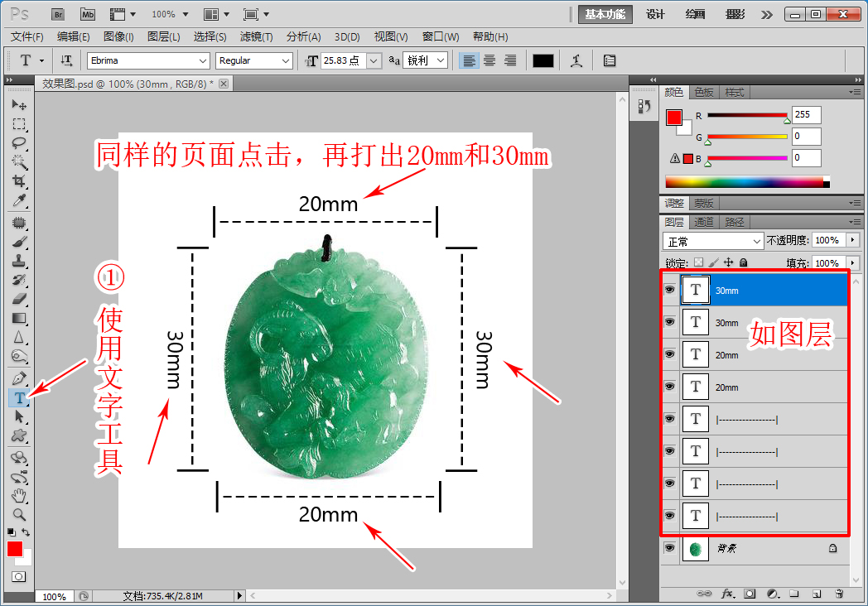Launch Bridge using the Br icon

pos(57,14)
